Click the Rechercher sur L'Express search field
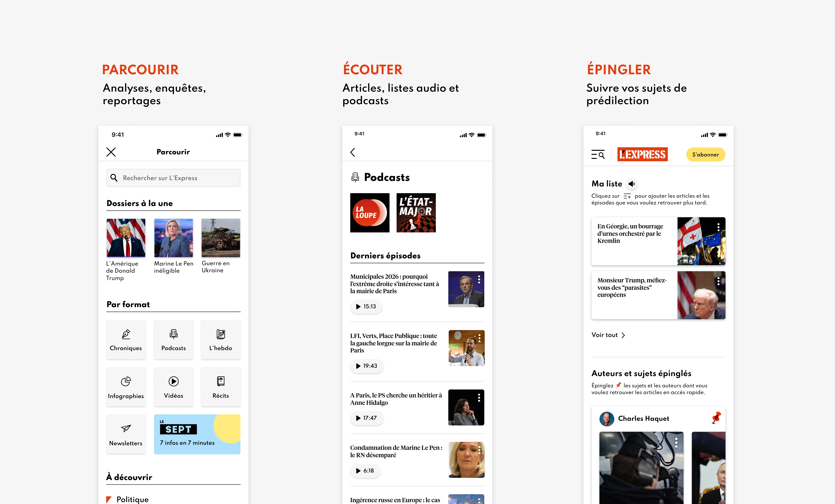 [x=174, y=178]
